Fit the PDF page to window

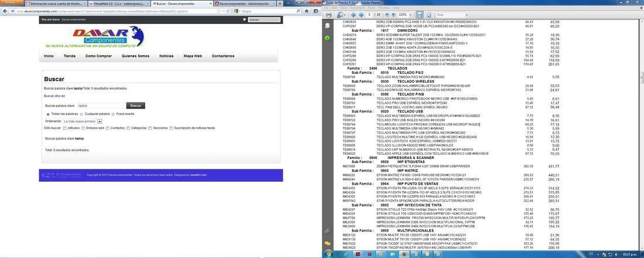point(429,15)
